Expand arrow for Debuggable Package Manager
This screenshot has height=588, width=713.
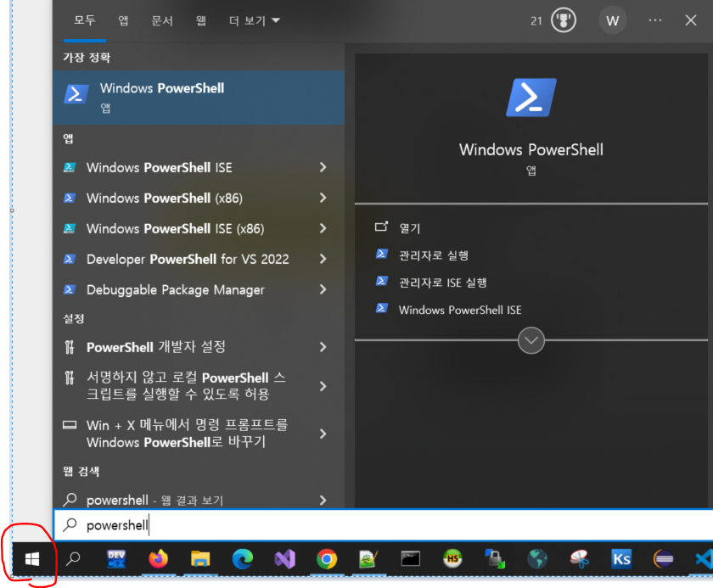point(323,289)
